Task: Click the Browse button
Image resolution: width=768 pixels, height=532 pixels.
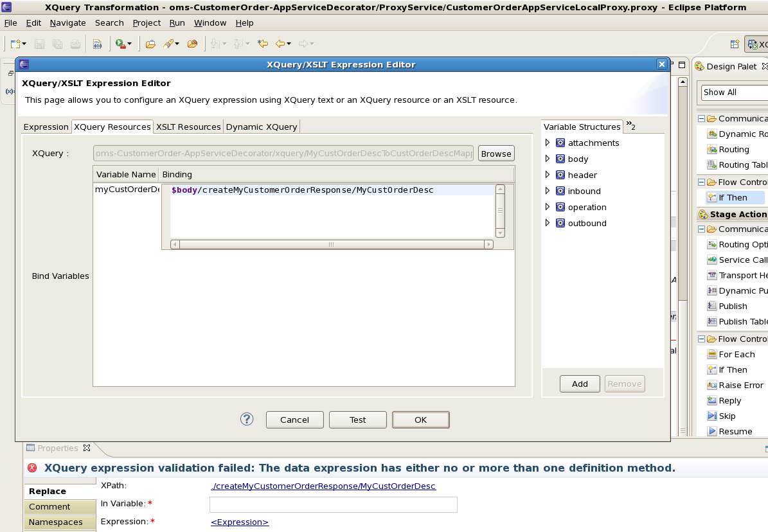Action: coord(496,154)
